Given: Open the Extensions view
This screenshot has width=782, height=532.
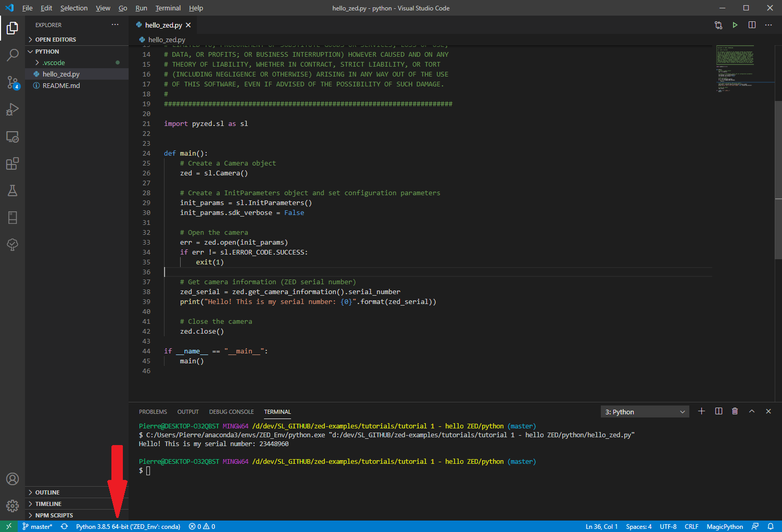Looking at the screenshot, I should point(12,163).
